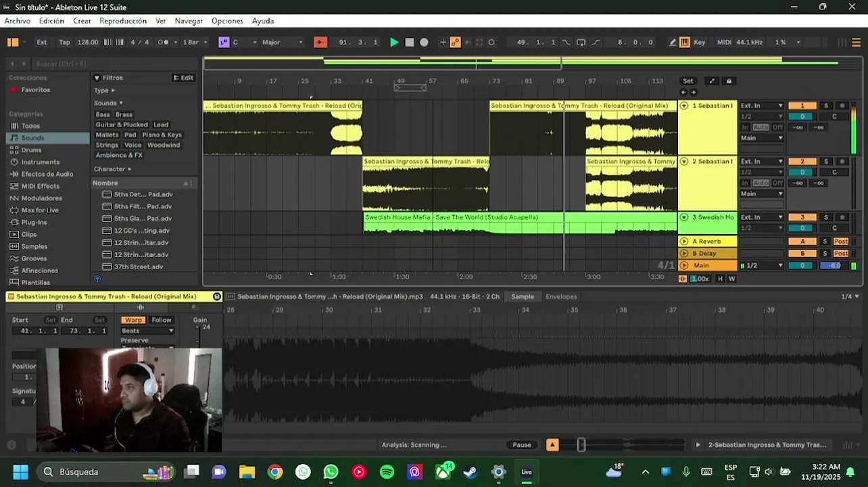Toggle Ext sync button
Image resolution: width=868 pixels, height=487 pixels.
coord(42,42)
